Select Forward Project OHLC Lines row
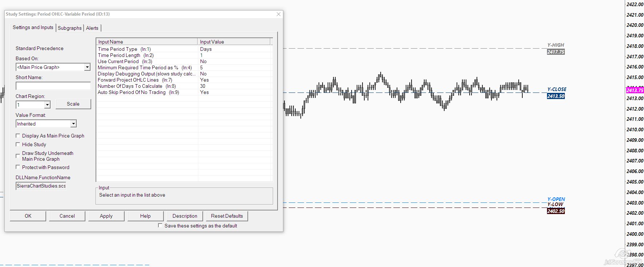This screenshot has height=267, width=644. point(184,80)
